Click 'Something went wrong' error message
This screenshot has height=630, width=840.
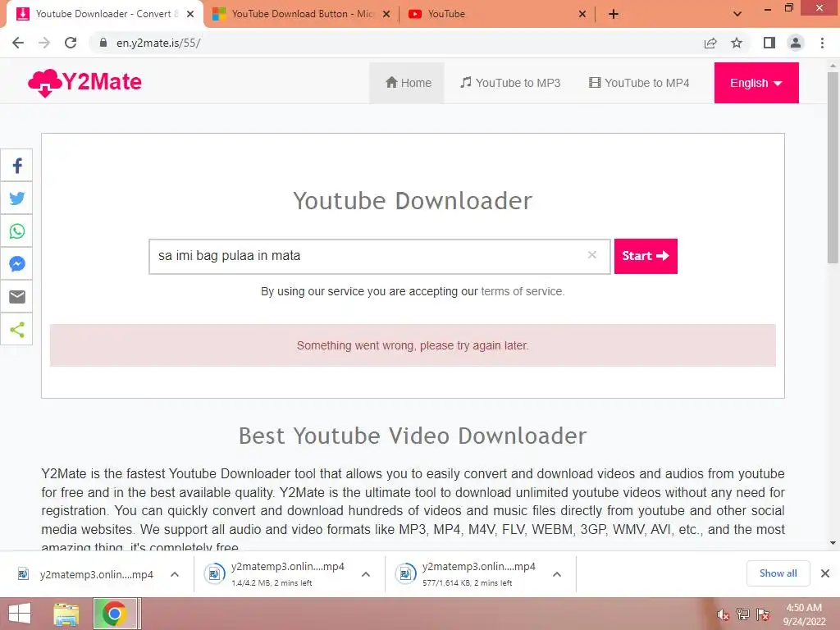click(413, 345)
